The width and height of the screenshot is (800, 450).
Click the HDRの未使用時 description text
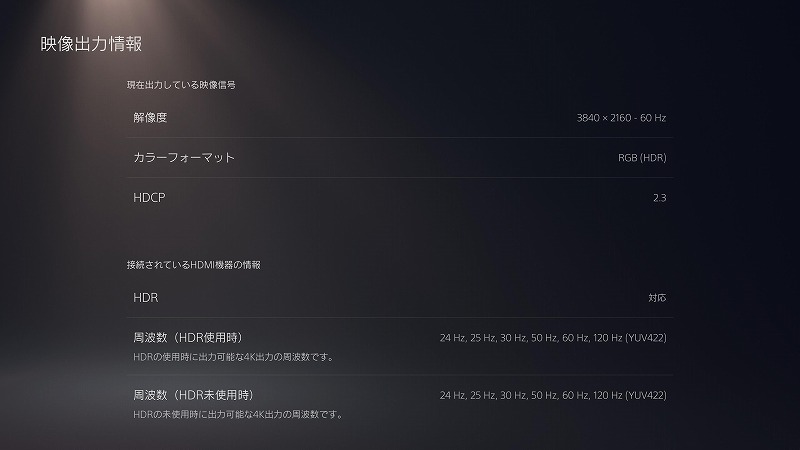coord(238,414)
